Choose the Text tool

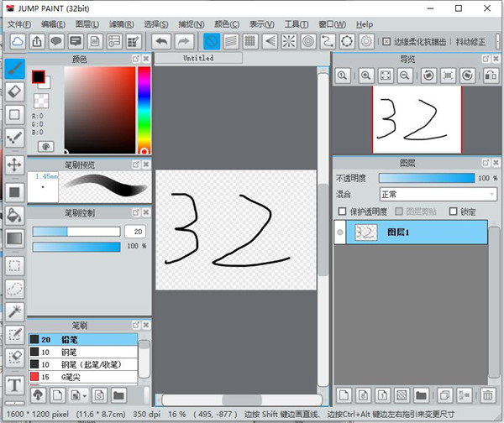14,385
